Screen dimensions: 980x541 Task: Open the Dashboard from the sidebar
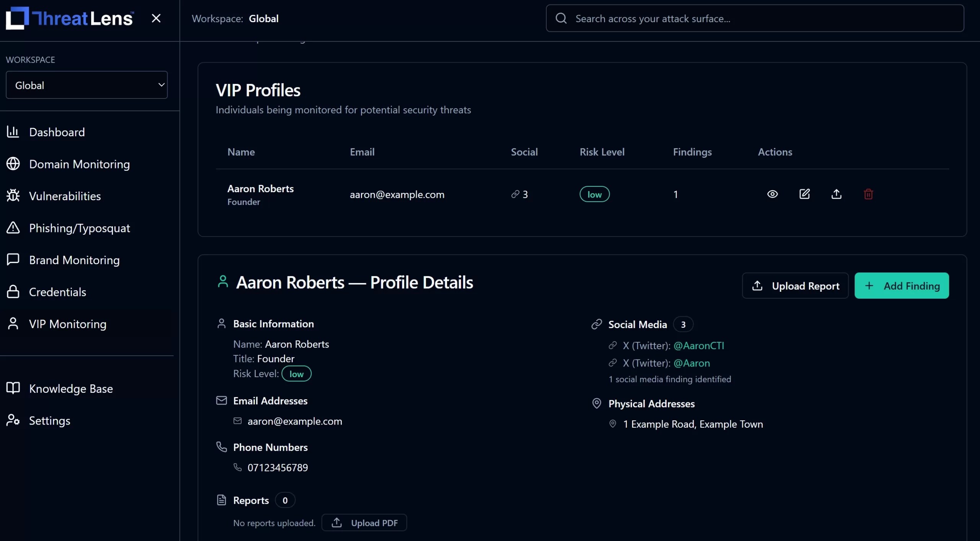[57, 132]
